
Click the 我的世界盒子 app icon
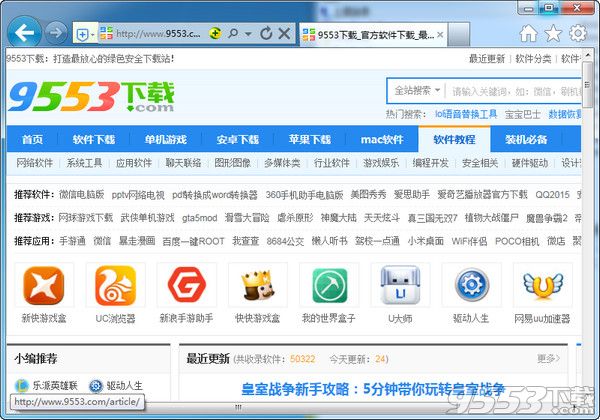pos(329,285)
